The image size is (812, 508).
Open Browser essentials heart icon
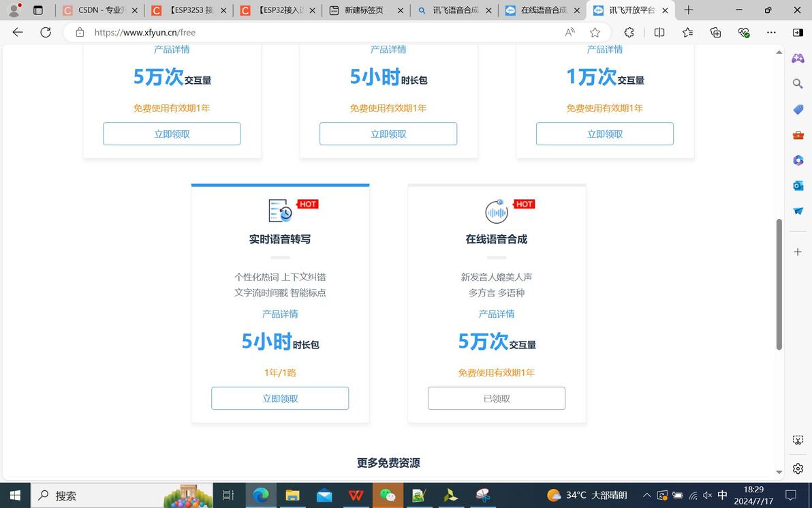coord(744,32)
